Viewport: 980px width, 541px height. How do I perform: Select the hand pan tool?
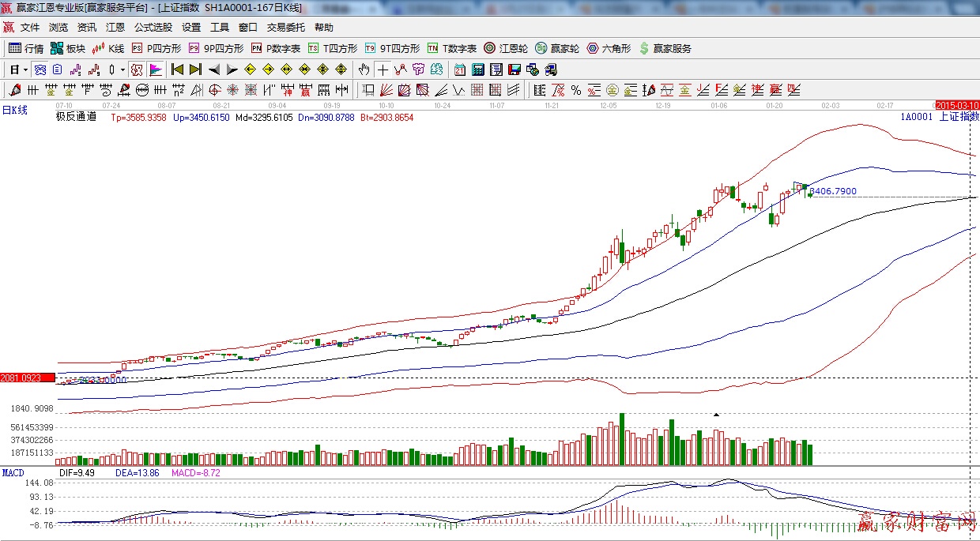point(364,70)
